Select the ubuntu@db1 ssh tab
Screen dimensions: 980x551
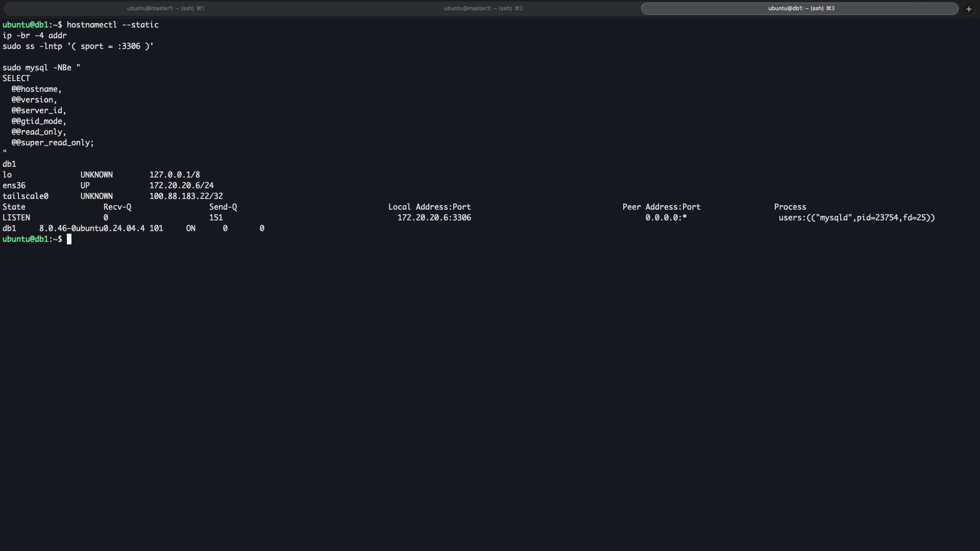800,8
